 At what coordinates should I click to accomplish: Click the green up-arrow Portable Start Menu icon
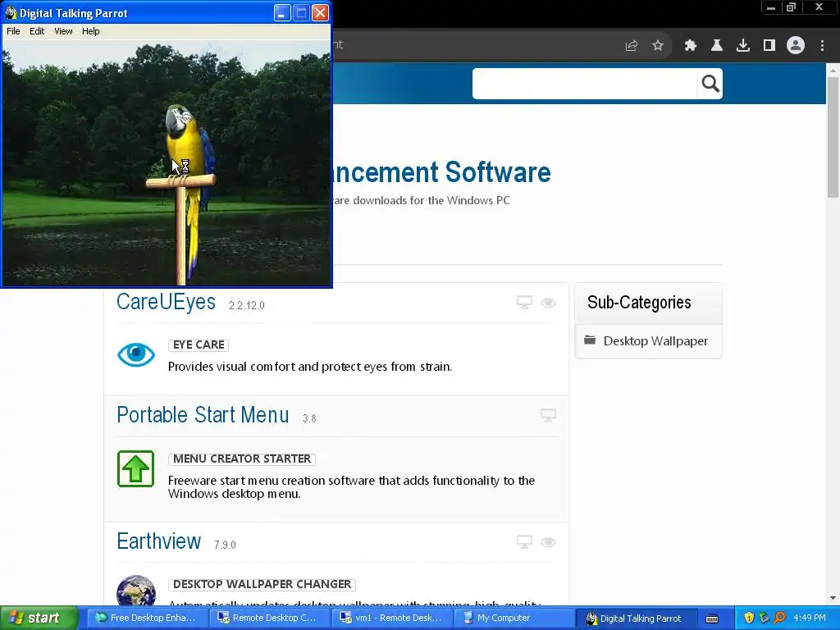pos(135,468)
